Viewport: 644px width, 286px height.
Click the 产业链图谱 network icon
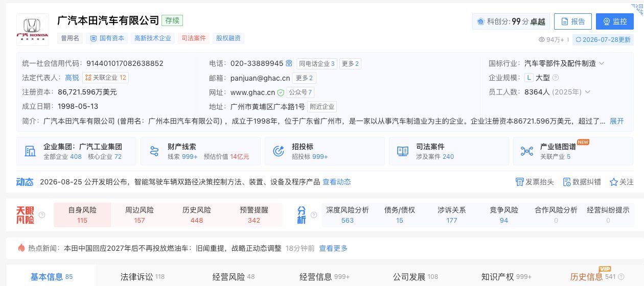pyautogui.click(x=527, y=151)
